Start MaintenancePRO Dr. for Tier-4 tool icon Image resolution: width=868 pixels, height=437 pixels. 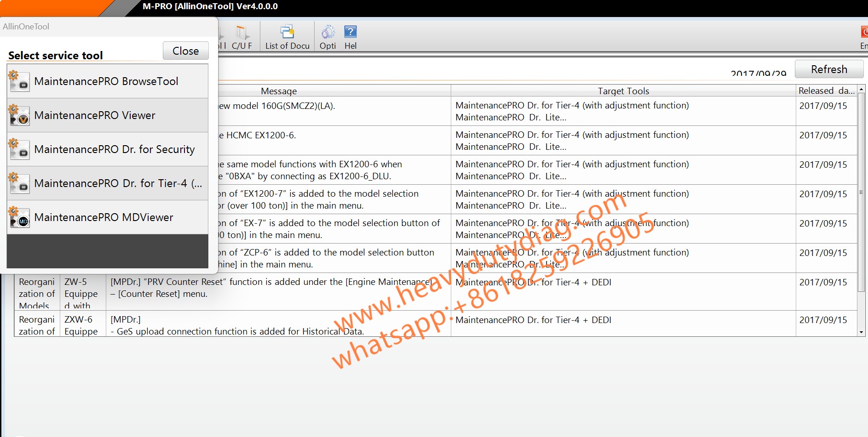pyautogui.click(x=19, y=183)
